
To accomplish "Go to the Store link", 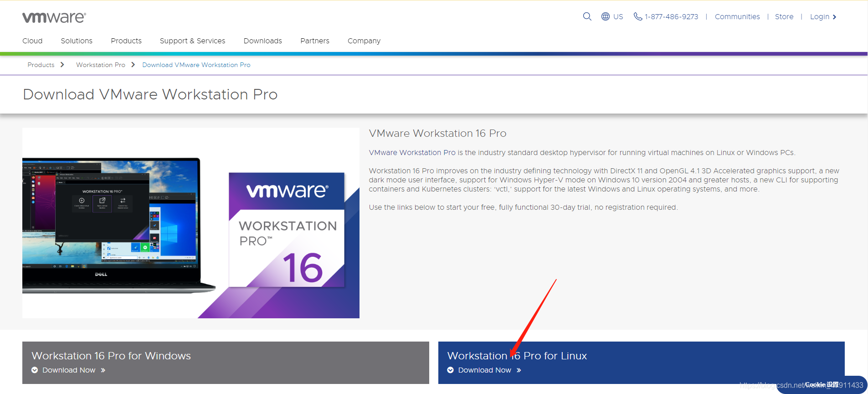I will tap(784, 16).
